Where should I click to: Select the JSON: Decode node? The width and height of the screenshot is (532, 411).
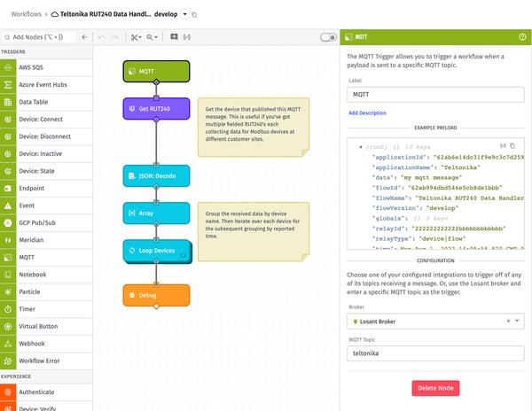tap(156, 176)
